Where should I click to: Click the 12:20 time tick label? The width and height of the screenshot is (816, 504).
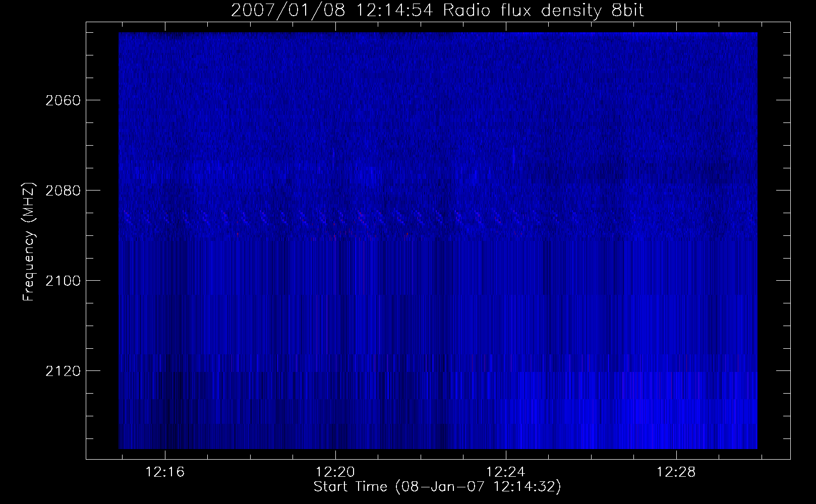point(335,472)
